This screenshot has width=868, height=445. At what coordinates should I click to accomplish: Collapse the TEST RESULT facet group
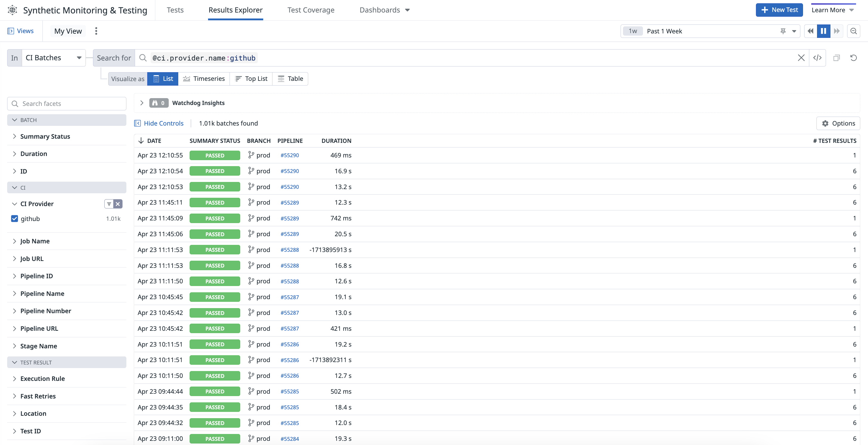[x=15, y=362]
